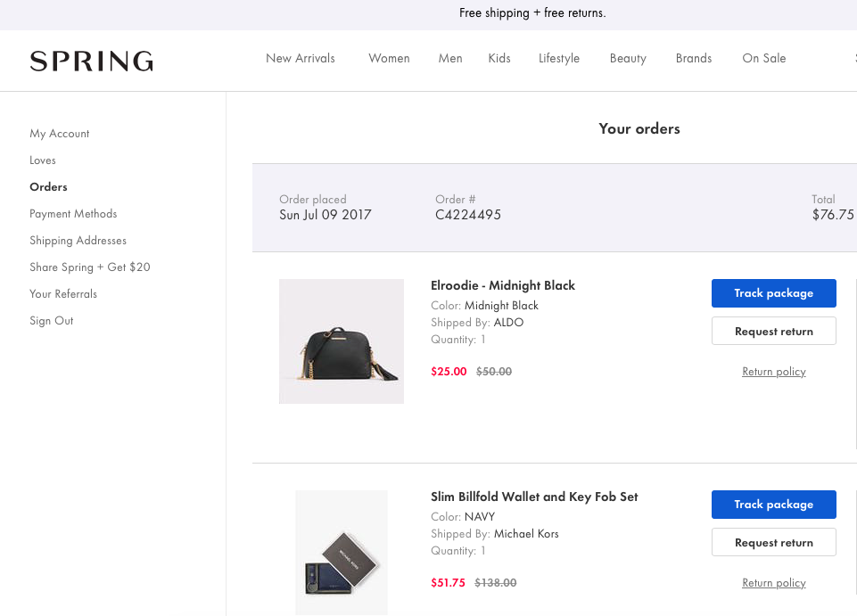Screen dimensions: 857x616
Task: Open the Lifestyle menu
Action: [x=559, y=59]
